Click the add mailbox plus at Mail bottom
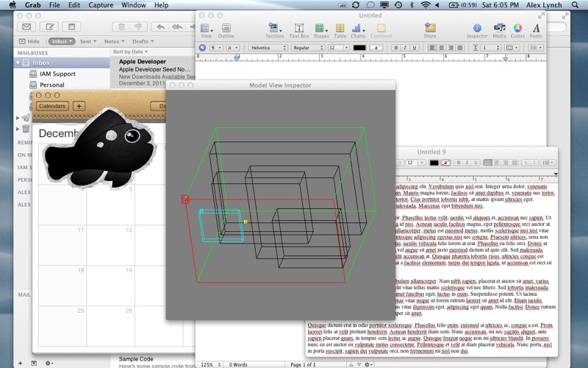Image resolution: width=588 pixels, height=368 pixels. [x=21, y=363]
